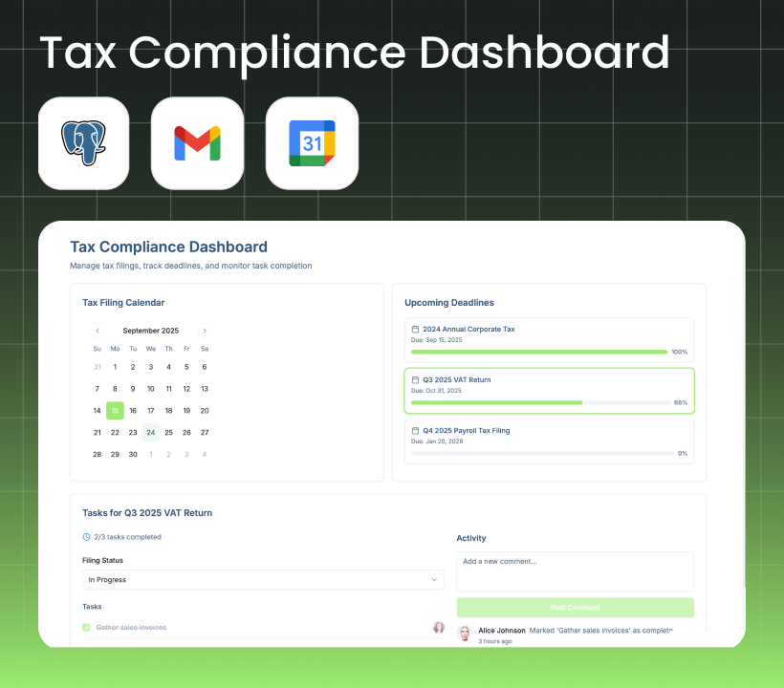Click the PostgreSQL elephant icon
784x688 pixels.
[x=83, y=143]
